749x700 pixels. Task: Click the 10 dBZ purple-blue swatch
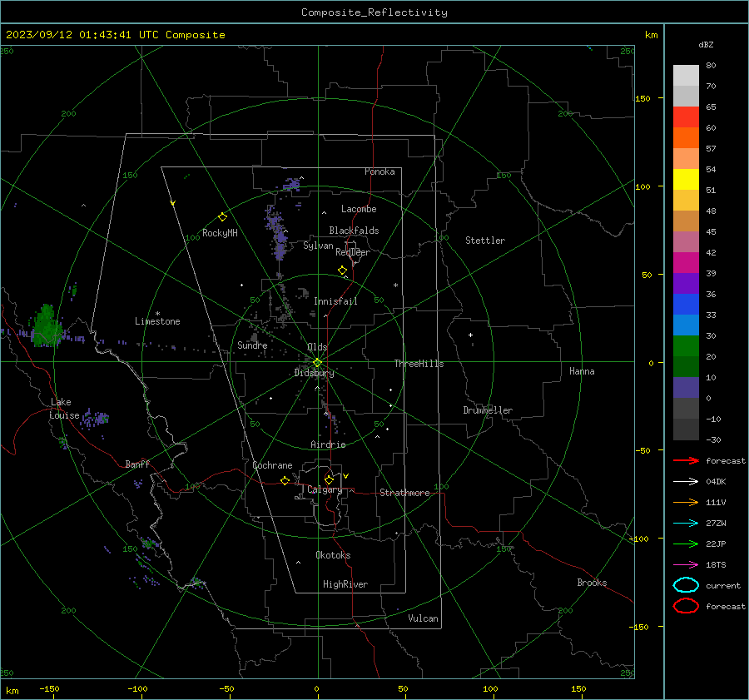pos(686,388)
